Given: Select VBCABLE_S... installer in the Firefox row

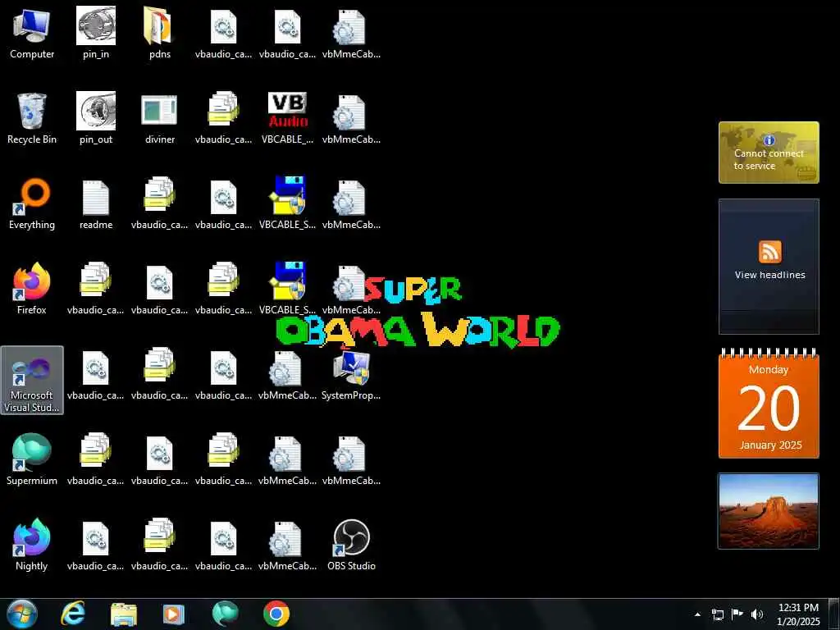Looking at the screenshot, I should pos(287,290).
